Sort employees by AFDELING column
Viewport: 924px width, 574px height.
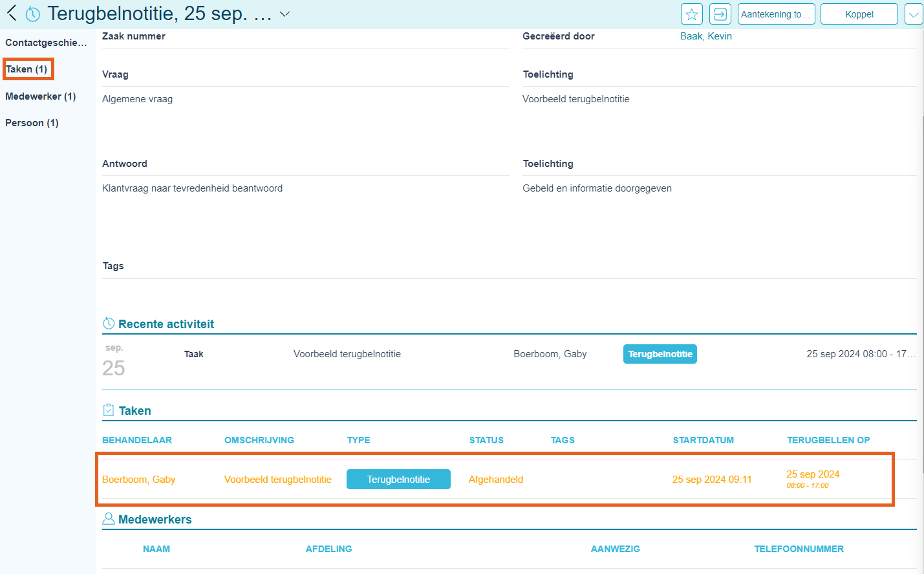tap(329, 549)
